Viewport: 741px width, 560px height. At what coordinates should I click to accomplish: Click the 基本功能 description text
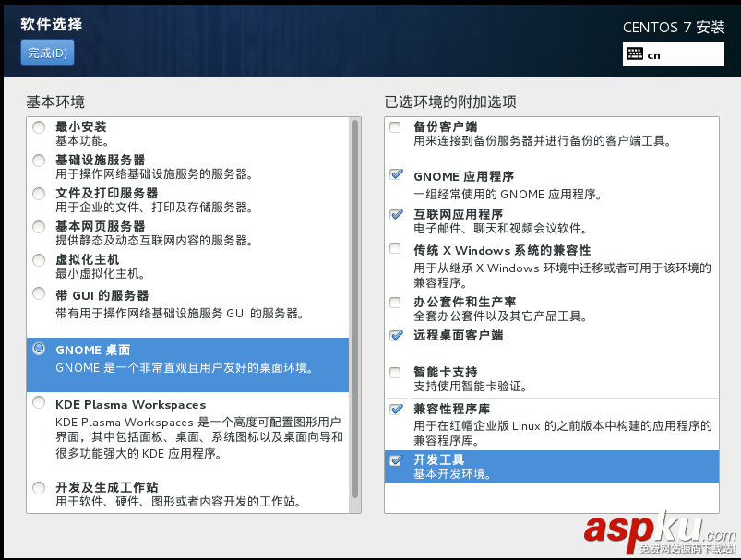pos(82,141)
